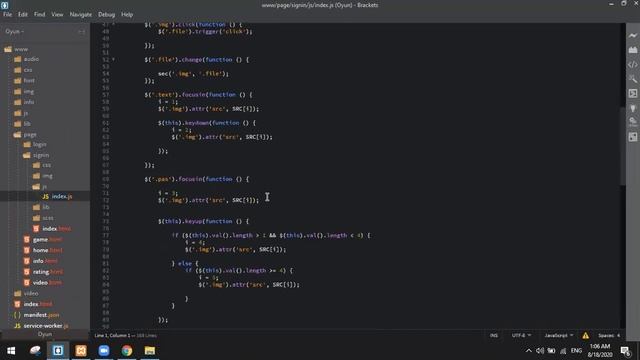The height and width of the screenshot is (360, 640).
Task: Open info.html in the file tree
Action: point(45,261)
